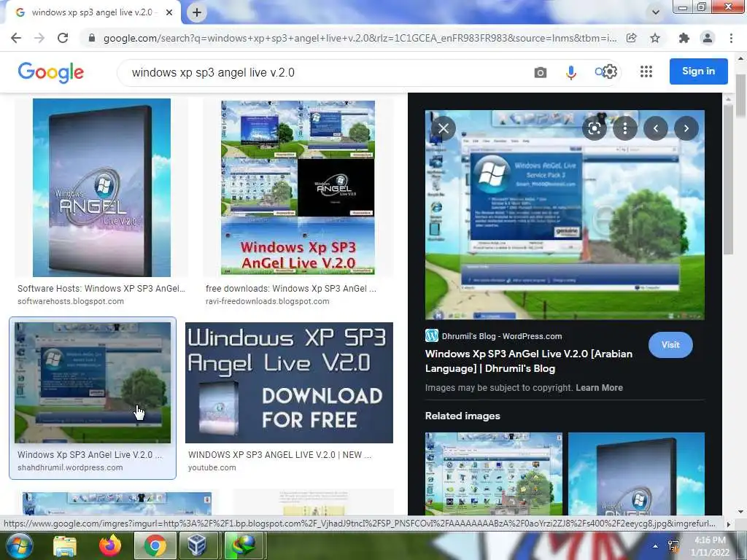Click the ravi-freedownloads.blogspot.com source text
The height and width of the screenshot is (560, 747).
267,301
